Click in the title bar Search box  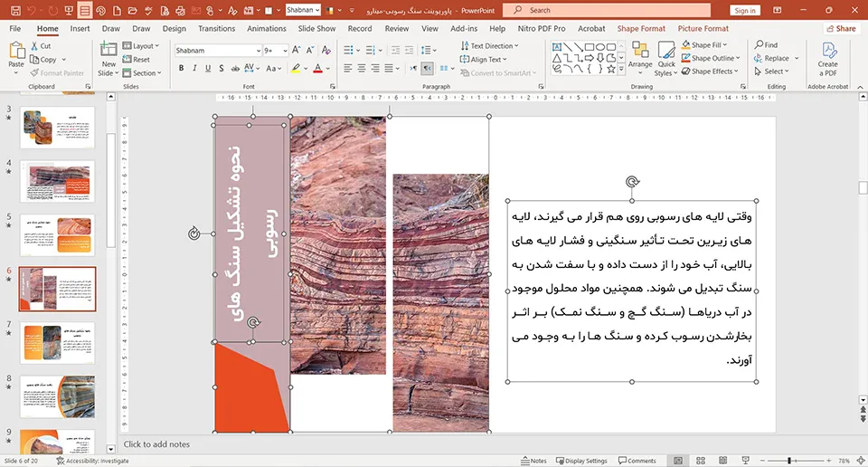(607, 10)
